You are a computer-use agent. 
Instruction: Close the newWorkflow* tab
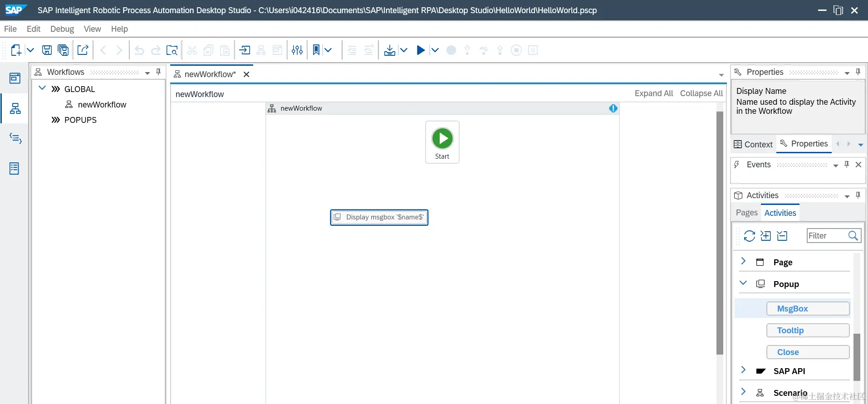click(x=246, y=74)
